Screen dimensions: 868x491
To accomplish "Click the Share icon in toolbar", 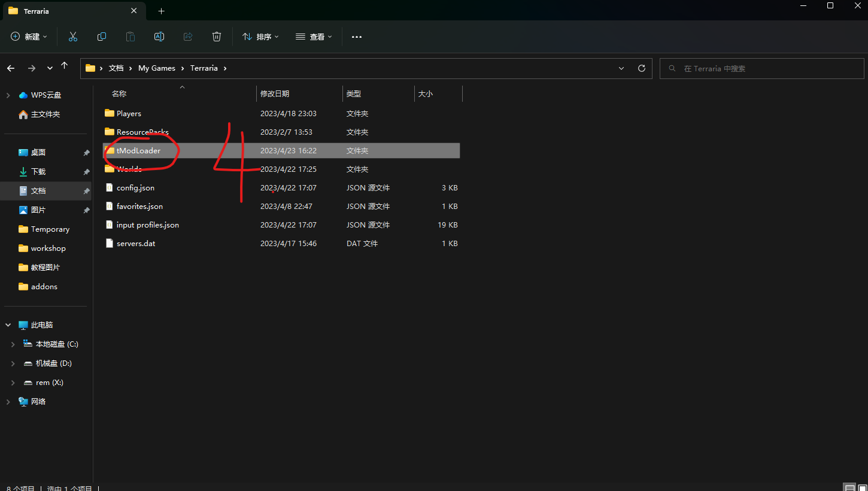I will tap(188, 37).
